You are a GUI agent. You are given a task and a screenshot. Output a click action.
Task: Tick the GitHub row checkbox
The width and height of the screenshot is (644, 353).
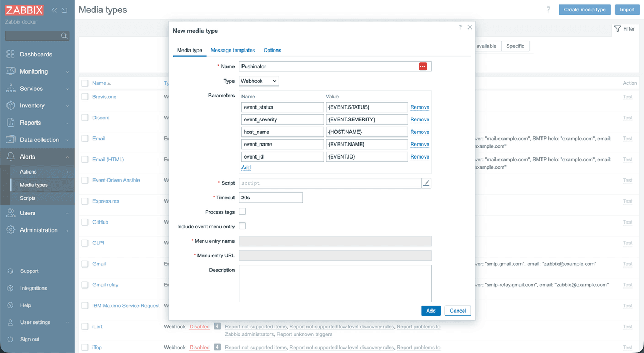(x=85, y=222)
